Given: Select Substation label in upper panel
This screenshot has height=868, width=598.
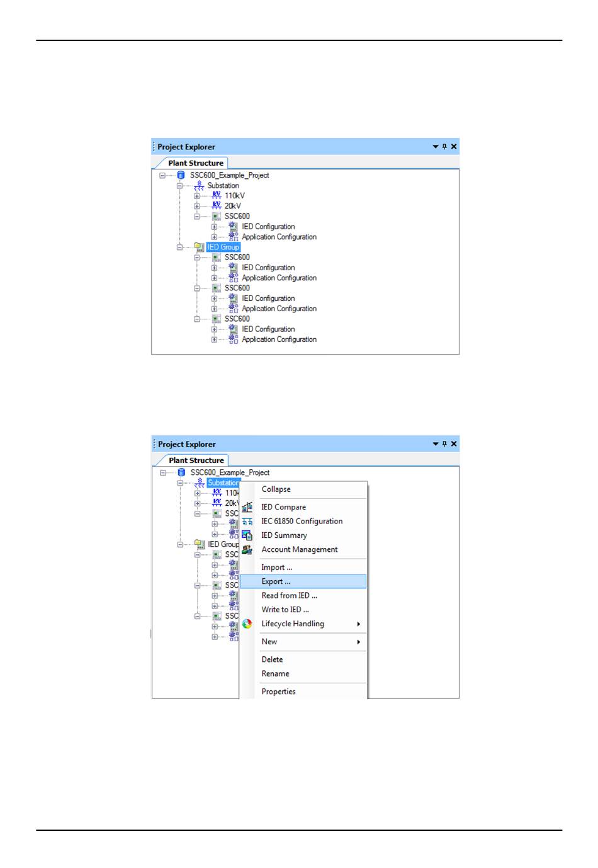Looking at the screenshot, I should (x=223, y=186).
